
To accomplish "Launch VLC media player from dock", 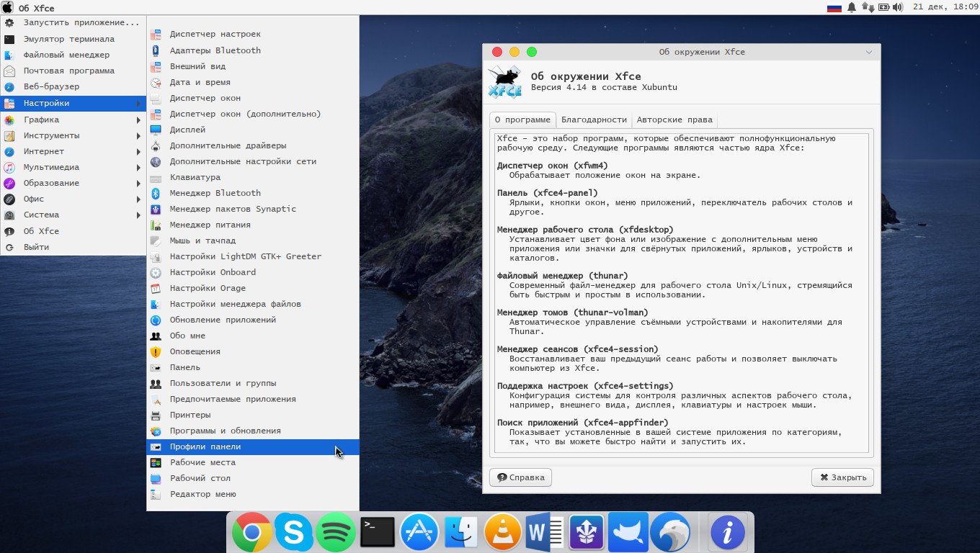I will click(502, 533).
